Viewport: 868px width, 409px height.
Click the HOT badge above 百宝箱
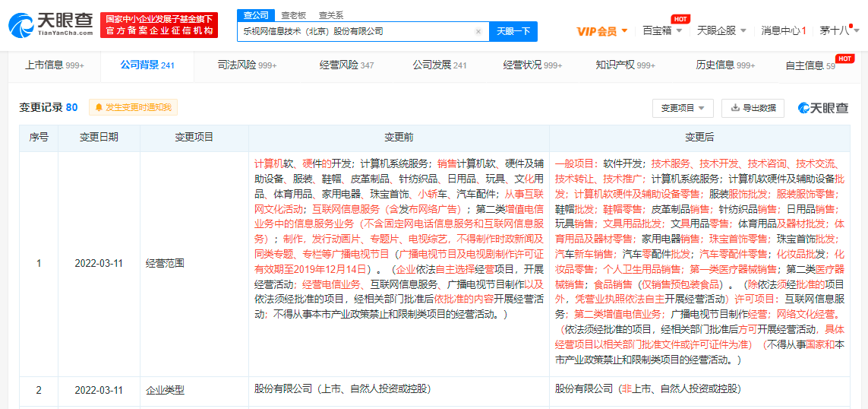(680, 19)
